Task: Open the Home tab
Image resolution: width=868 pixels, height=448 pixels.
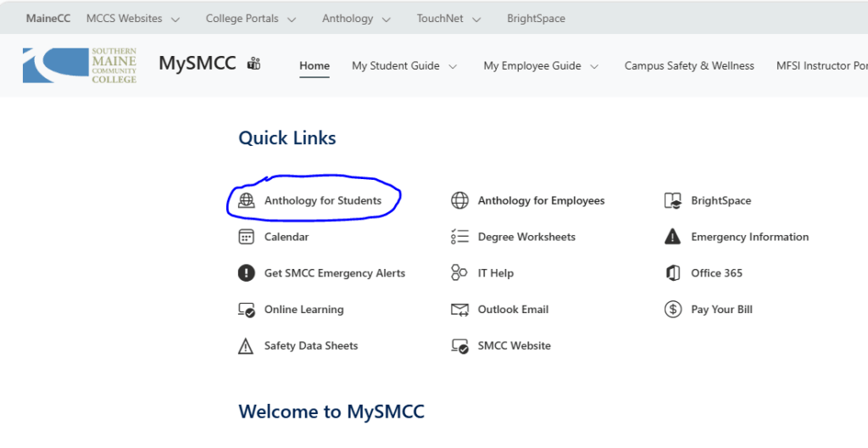Action: point(314,65)
